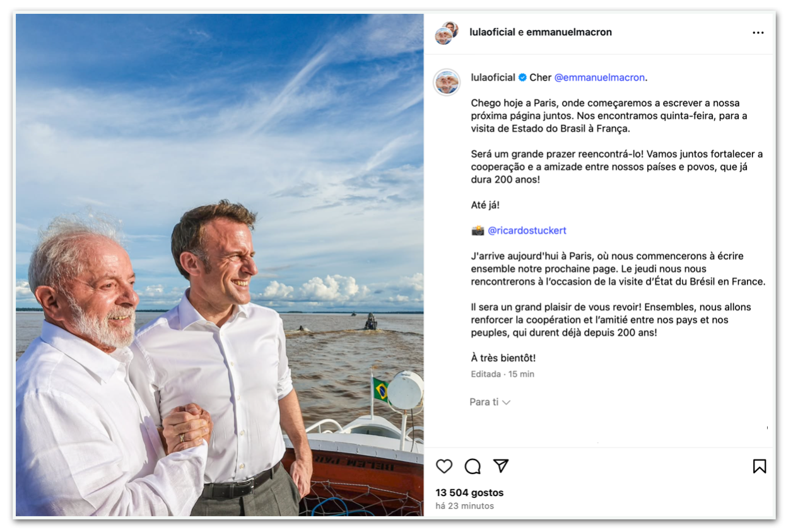Like the post with the heart icon
The height and width of the screenshot is (532, 786).
[444, 466]
